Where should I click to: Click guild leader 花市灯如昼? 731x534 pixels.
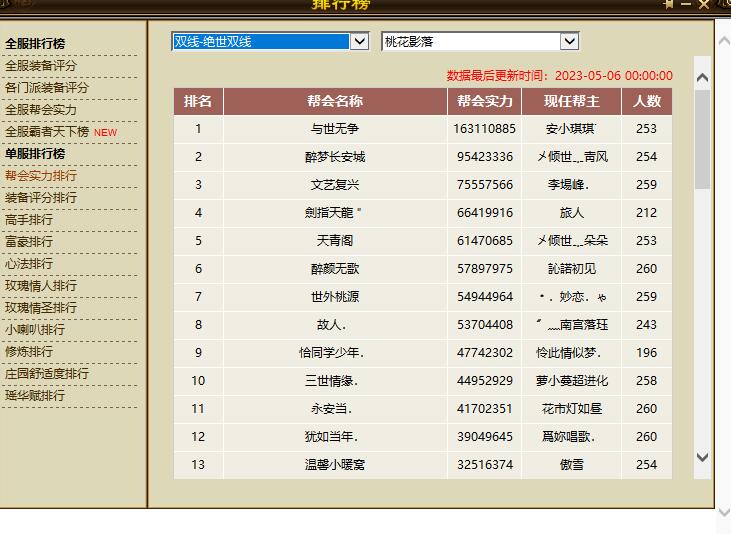(x=572, y=409)
